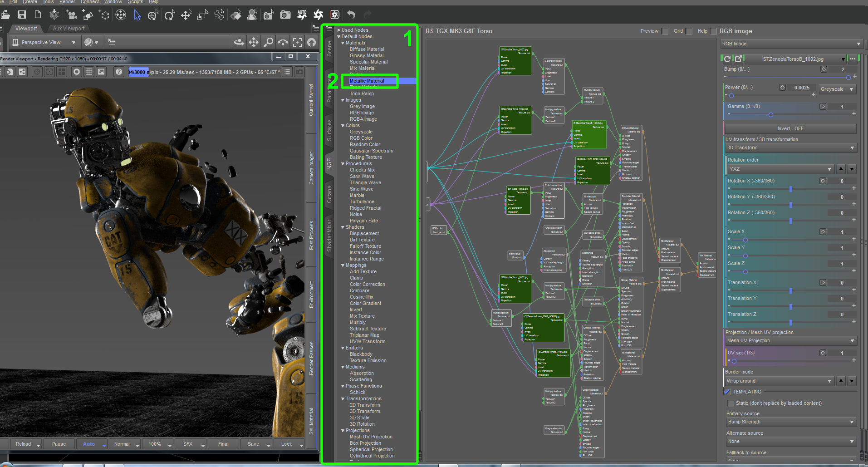The width and height of the screenshot is (868, 467).
Task: Open the Perspective View dropdown
Action: click(x=44, y=42)
